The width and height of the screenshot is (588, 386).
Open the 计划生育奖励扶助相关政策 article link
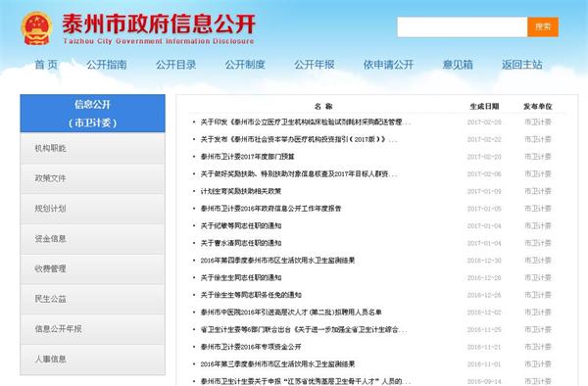241,191
